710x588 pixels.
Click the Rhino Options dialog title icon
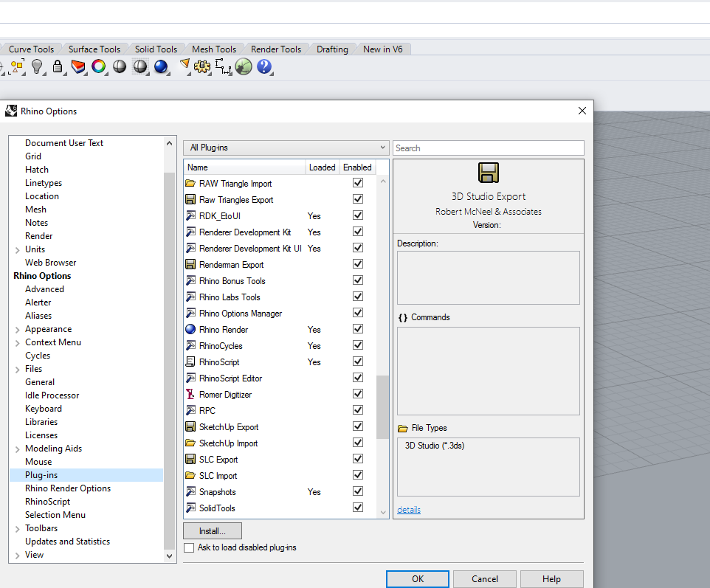pos(11,111)
